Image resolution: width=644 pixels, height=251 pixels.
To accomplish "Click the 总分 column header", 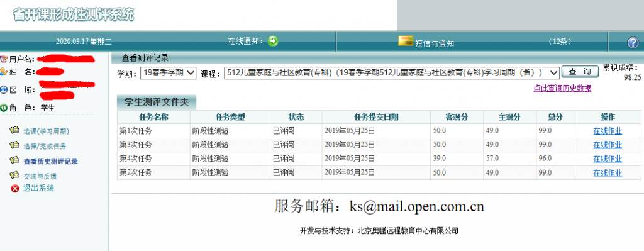I will (555, 117).
